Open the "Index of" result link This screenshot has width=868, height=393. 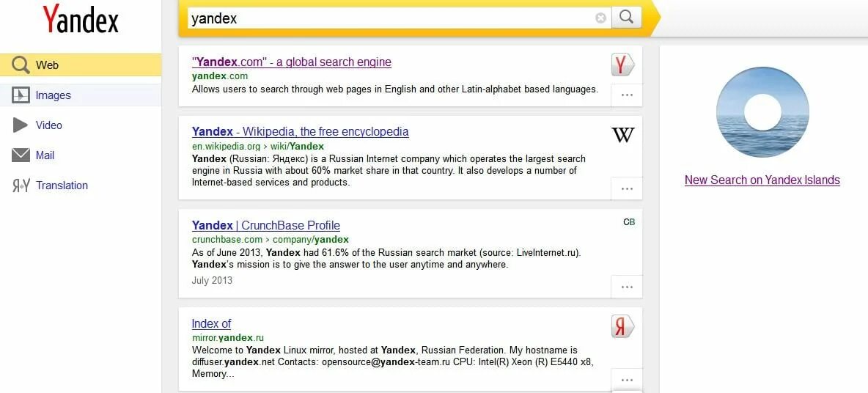tap(211, 324)
